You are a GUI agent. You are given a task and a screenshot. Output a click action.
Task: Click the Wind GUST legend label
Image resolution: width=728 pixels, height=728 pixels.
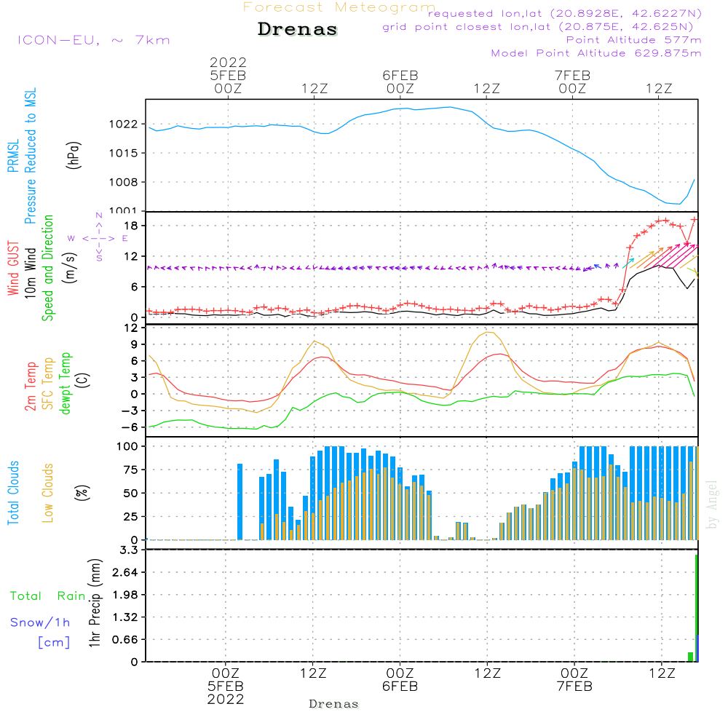pos(13,269)
